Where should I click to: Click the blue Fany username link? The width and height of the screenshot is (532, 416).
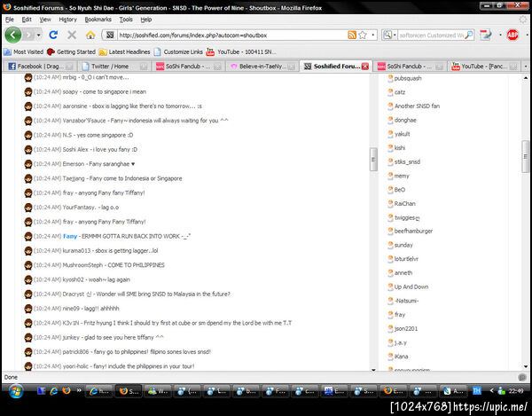click(x=70, y=236)
